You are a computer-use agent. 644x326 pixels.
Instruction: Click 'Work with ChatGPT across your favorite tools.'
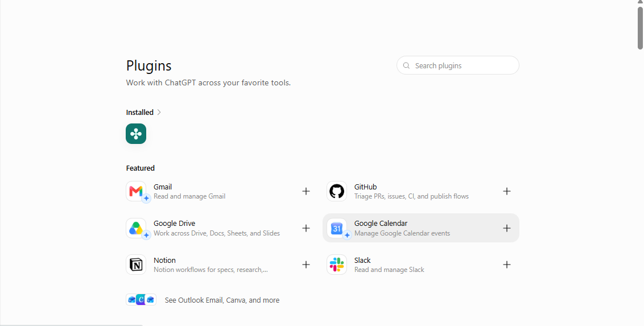tap(208, 82)
